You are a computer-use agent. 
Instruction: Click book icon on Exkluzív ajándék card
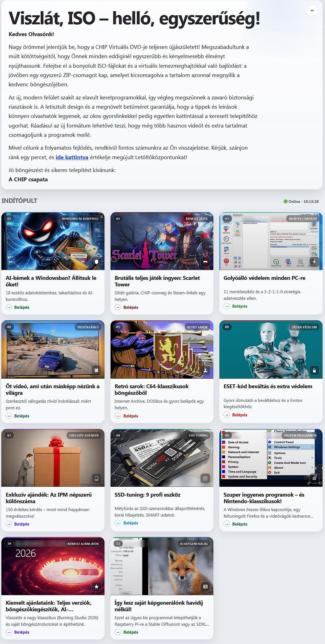(96, 478)
